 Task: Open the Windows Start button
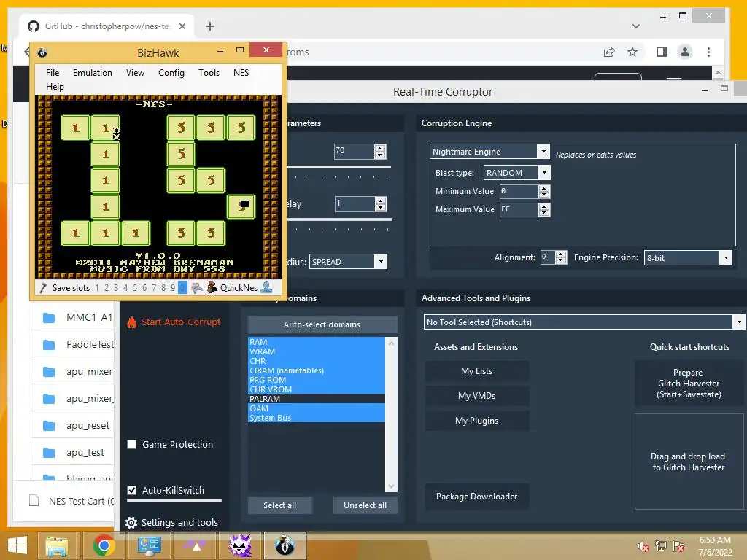(18, 545)
